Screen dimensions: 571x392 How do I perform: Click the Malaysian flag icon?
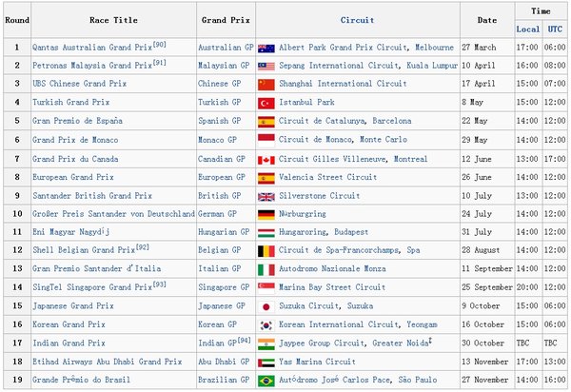click(266, 66)
